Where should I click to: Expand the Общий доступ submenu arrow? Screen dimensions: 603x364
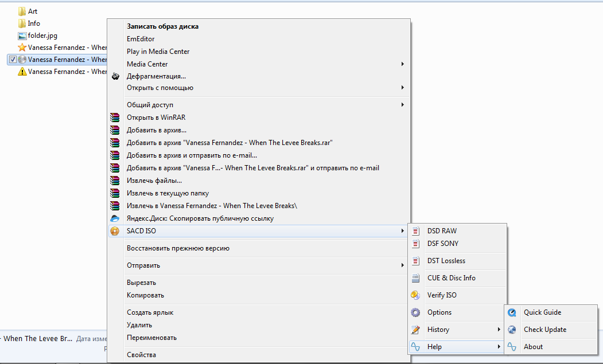[402, 104]
